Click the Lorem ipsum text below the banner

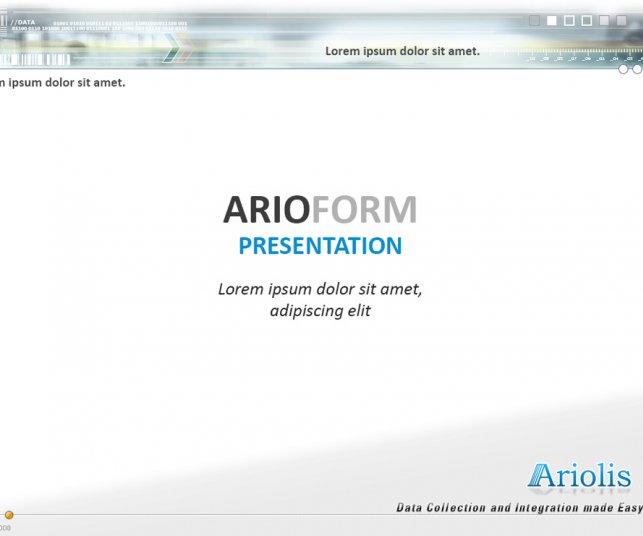[62, 82]
